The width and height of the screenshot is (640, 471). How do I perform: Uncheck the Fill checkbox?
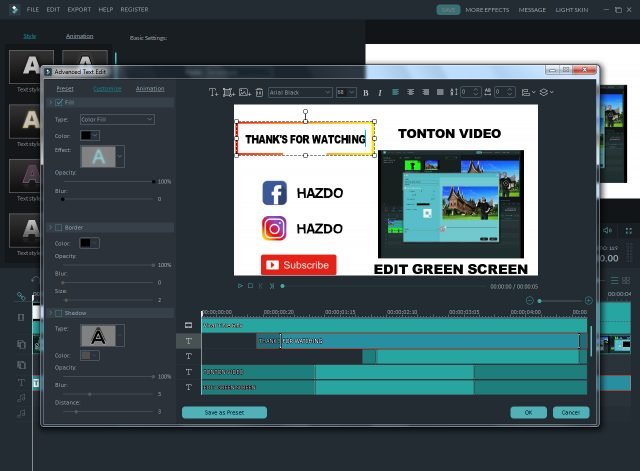point(59,102)
